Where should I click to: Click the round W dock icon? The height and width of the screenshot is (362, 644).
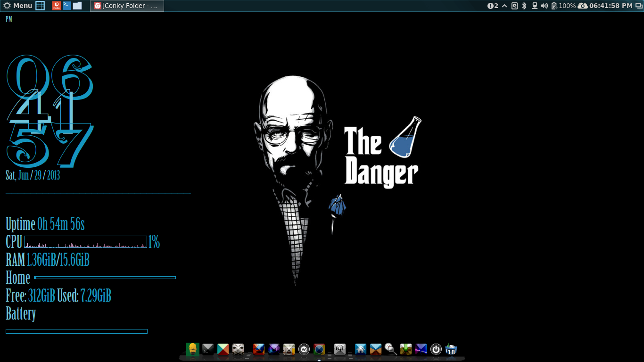(x=304, y=349)
